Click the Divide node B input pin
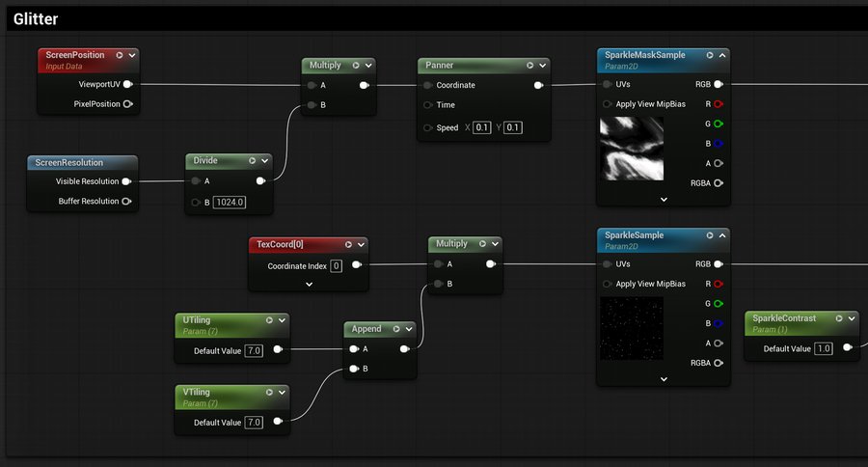This screenshot has width=868, height=467. click(196, 203)
